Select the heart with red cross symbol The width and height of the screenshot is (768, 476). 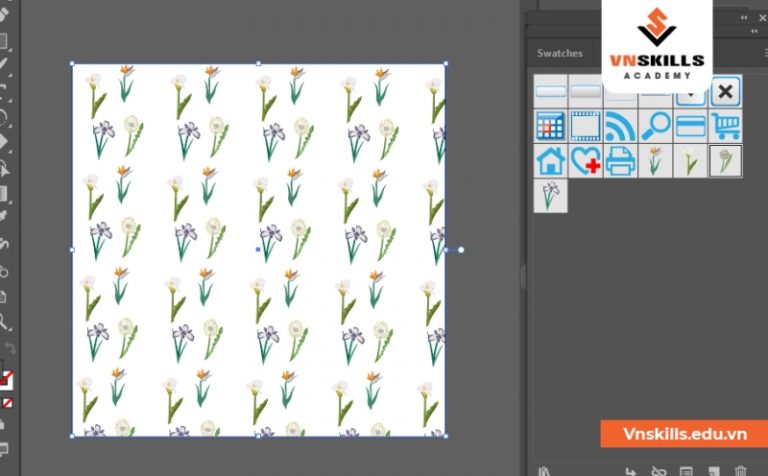point(585,161)
